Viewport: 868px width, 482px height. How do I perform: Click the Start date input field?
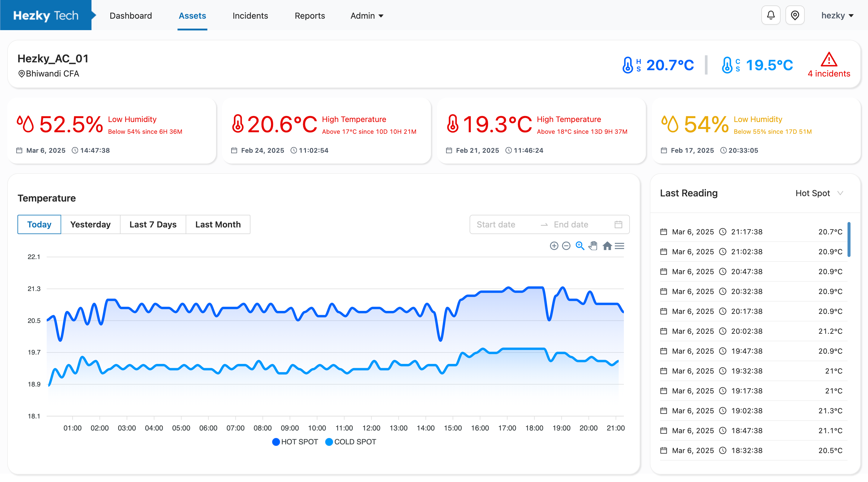tap(496, 224)
